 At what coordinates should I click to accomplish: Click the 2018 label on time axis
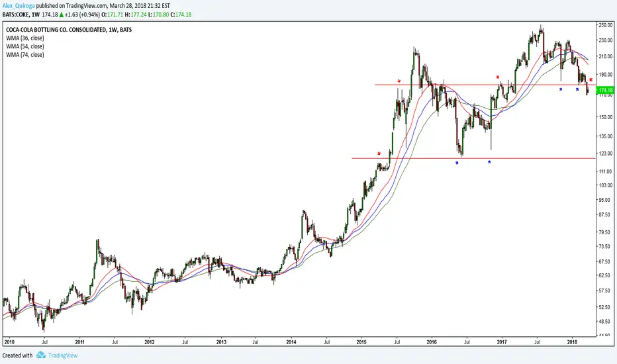click(x=572, y=342)
